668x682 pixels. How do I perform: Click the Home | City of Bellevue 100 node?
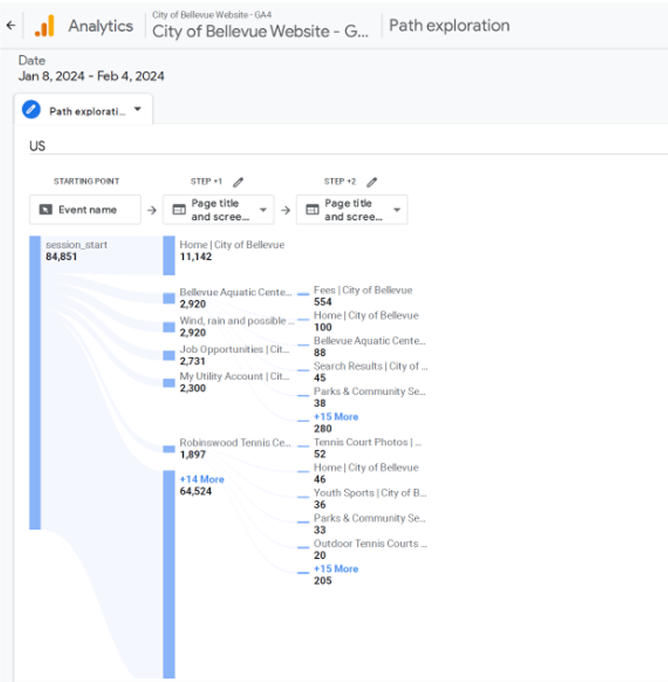(366, 321)
